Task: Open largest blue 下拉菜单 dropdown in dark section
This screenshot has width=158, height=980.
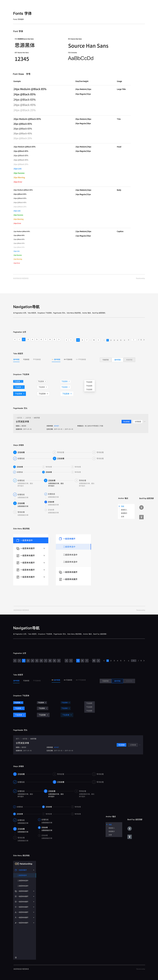Action: pyautogui.click(x=19, y=715)
